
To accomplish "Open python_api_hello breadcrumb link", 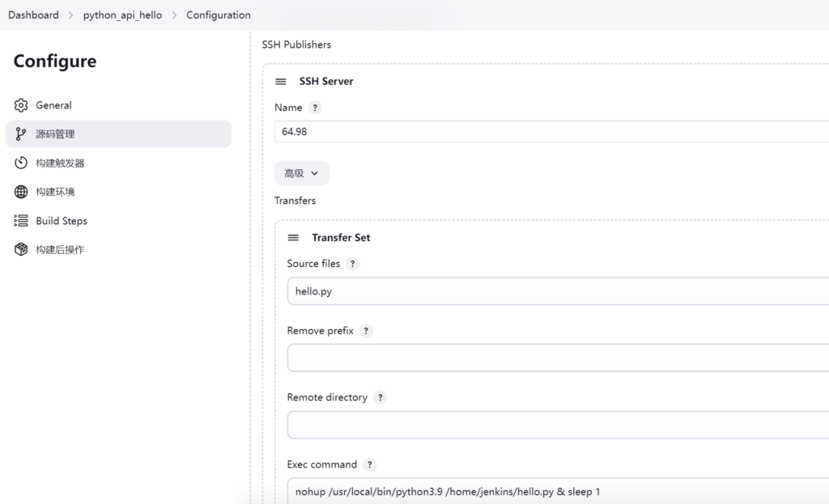I will [122, 15].
